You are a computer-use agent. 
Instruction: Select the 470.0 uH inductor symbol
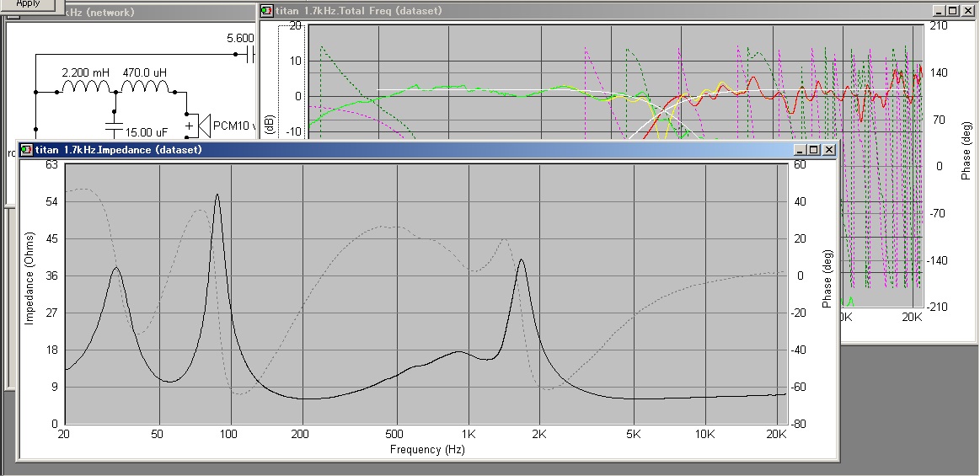[x=145, y=87]
